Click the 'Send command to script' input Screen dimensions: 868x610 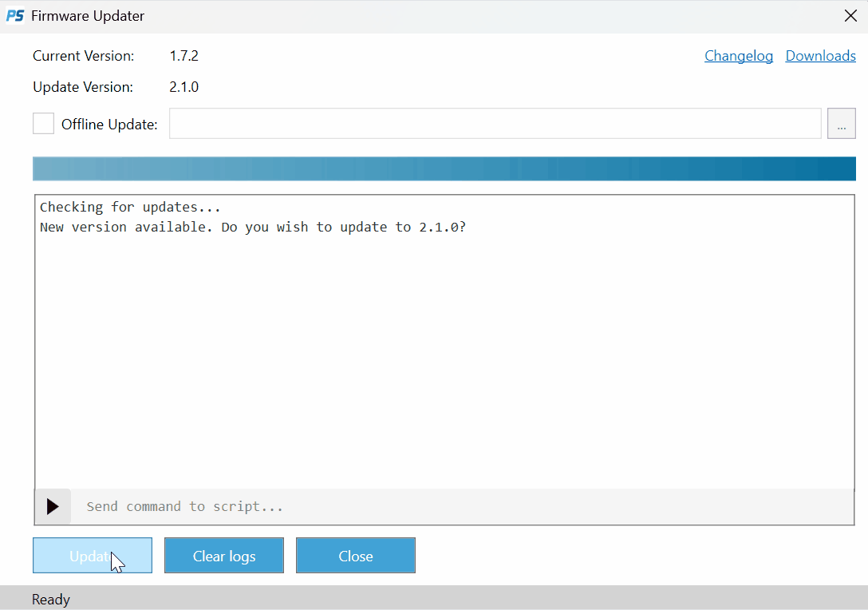coord(463,506)
